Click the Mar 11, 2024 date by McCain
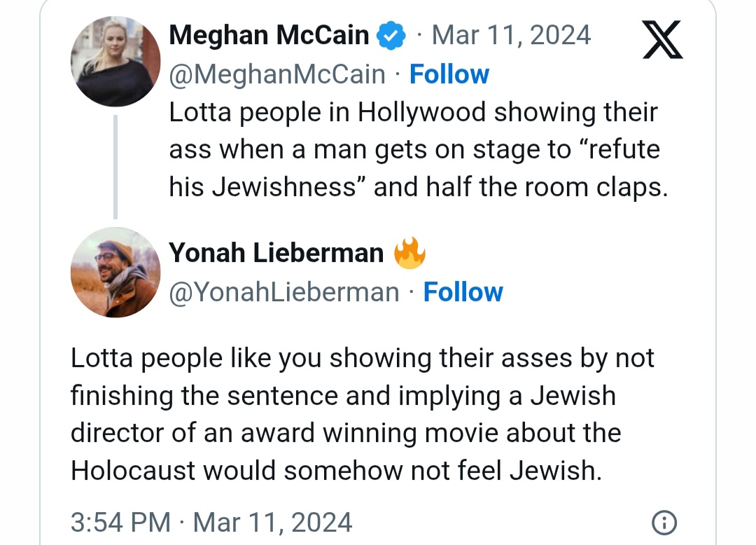 pyautogui.click(x=511, y=35)
